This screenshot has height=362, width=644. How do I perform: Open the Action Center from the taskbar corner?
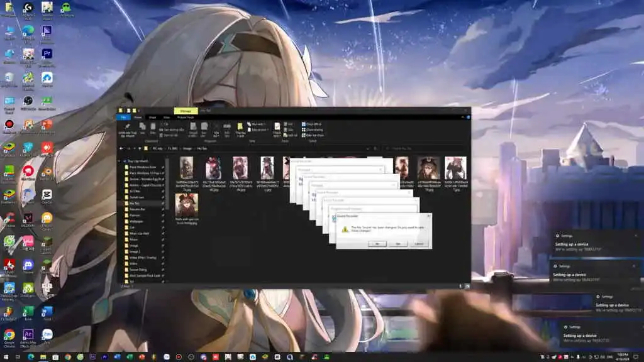click(x=636, y=357)
